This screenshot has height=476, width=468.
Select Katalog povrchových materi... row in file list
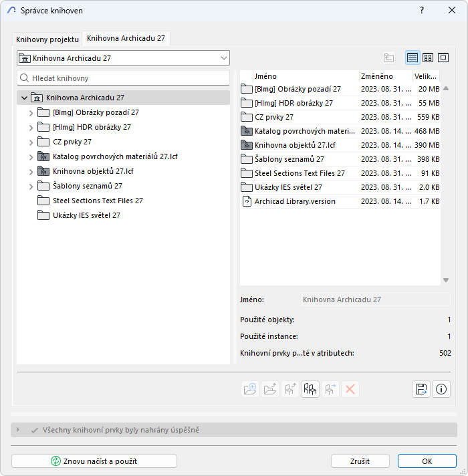point(340,131)
